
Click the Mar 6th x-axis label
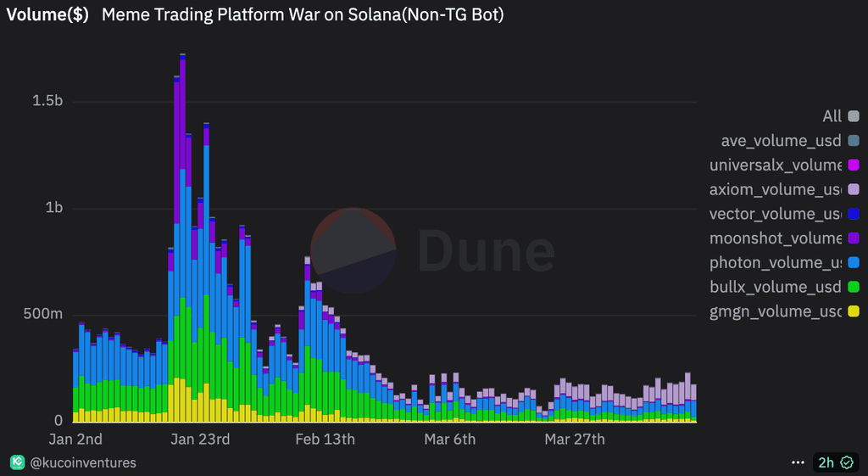pyautogui.click(x=449, y=440)
